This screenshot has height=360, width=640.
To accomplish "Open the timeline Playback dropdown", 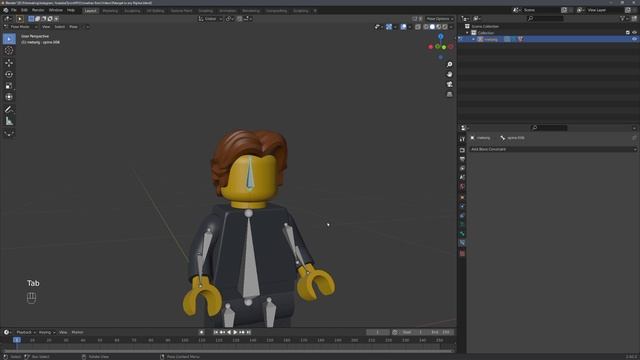I will point(26,332).
